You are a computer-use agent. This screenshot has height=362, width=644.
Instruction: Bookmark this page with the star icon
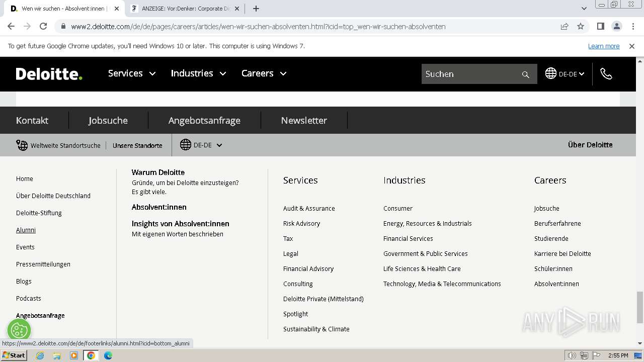581,26
